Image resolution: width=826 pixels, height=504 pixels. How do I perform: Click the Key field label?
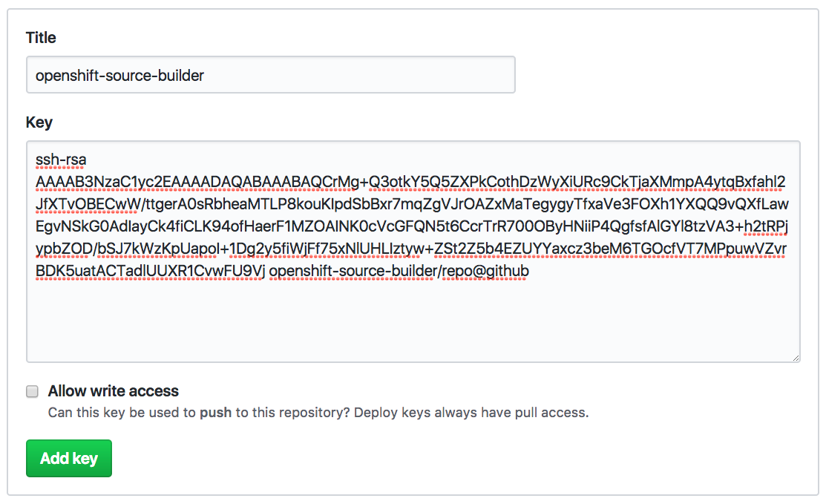coord(39,122)
